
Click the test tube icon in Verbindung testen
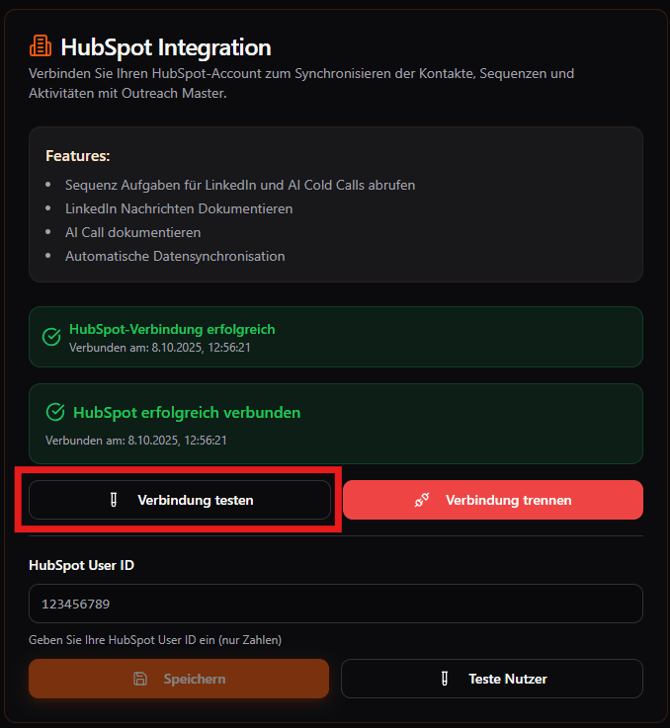coord(114,500)
